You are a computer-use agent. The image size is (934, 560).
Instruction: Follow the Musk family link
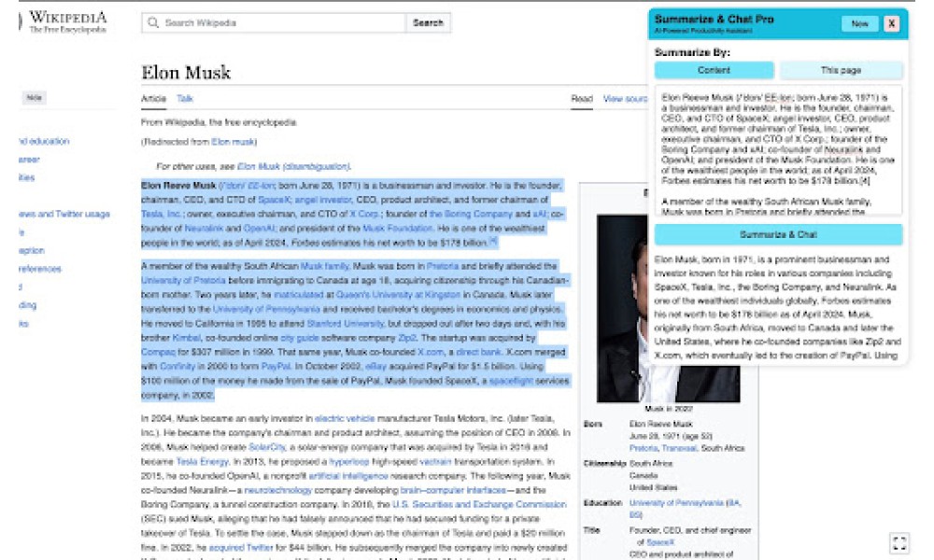325,267
